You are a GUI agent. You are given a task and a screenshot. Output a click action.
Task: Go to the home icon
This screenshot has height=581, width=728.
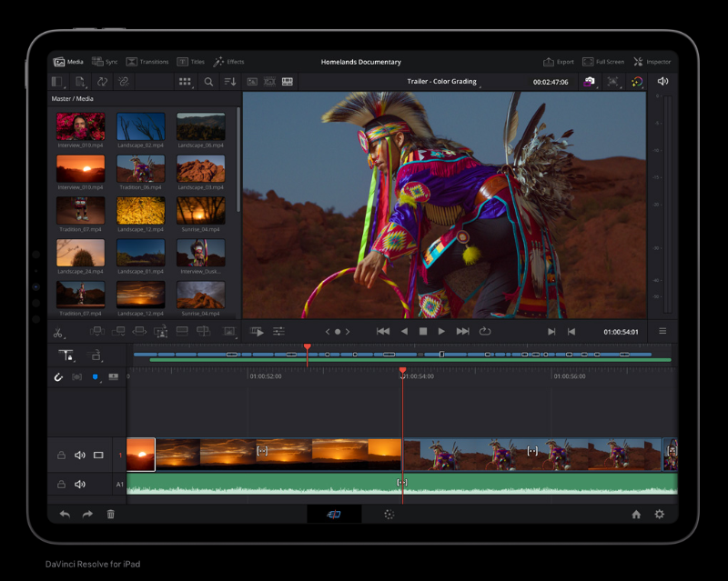pyautogui.click(x=636, y=515)
